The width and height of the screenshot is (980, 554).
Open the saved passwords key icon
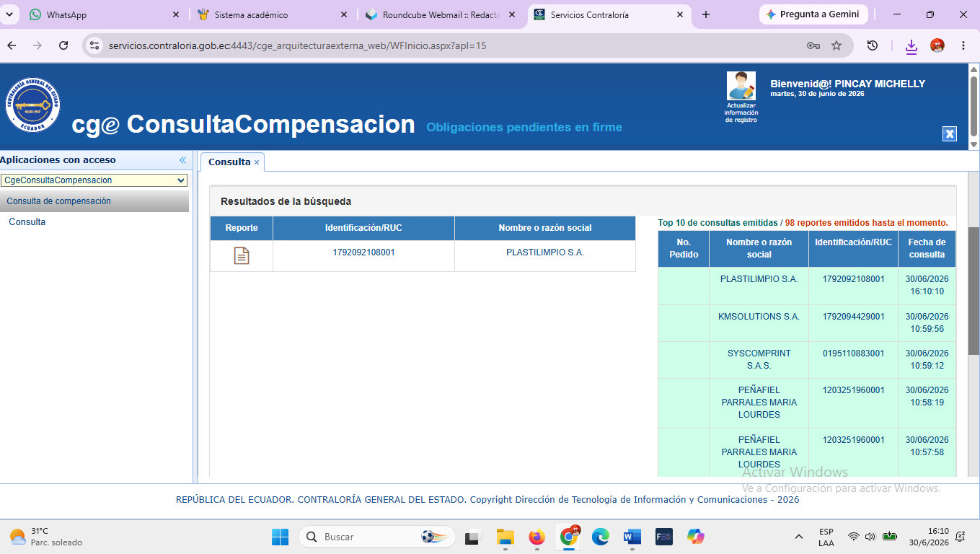coord(813,45)
